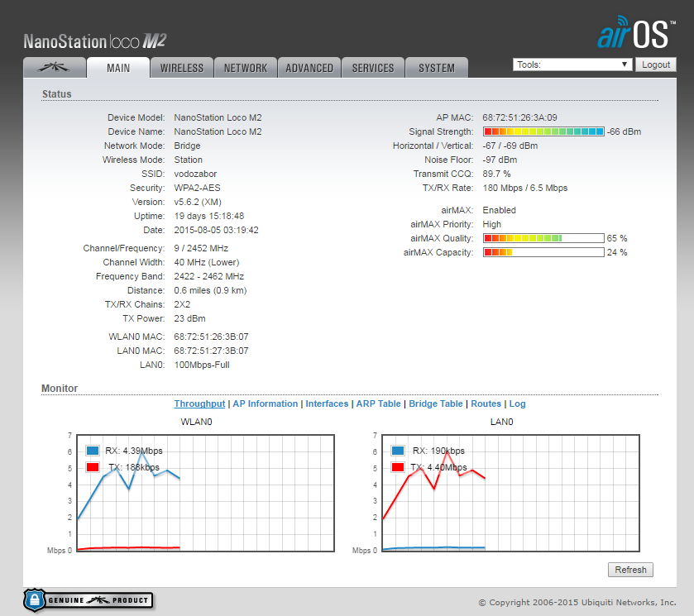The width and height of the screenshot is (694, 616).
Task: Select the SERVICES tab
Action: tap(373, 68)
